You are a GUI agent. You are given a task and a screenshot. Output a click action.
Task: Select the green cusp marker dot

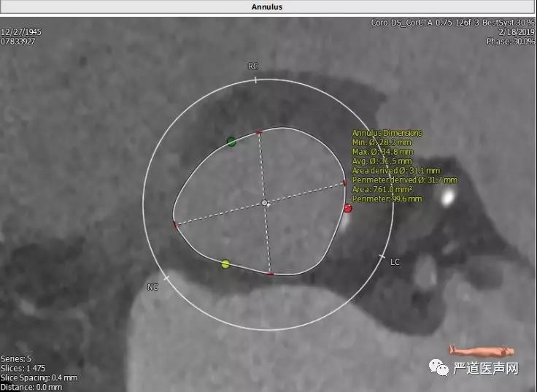pos(231,141)
